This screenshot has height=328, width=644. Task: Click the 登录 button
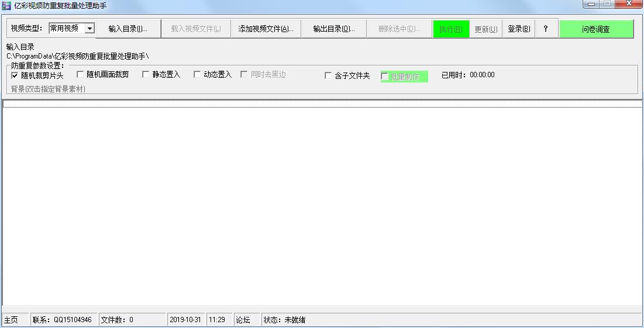519,29
